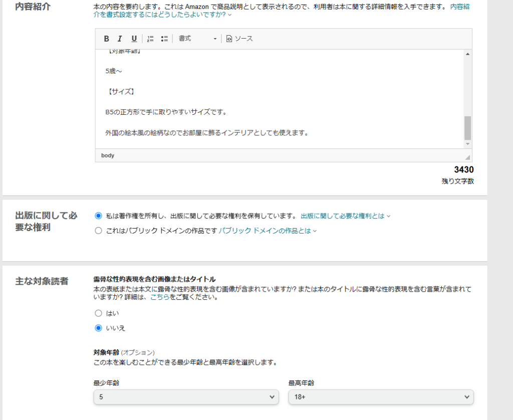Insert a bulleted list
Viewport: 513px width, 420px height.
point(164,39)
